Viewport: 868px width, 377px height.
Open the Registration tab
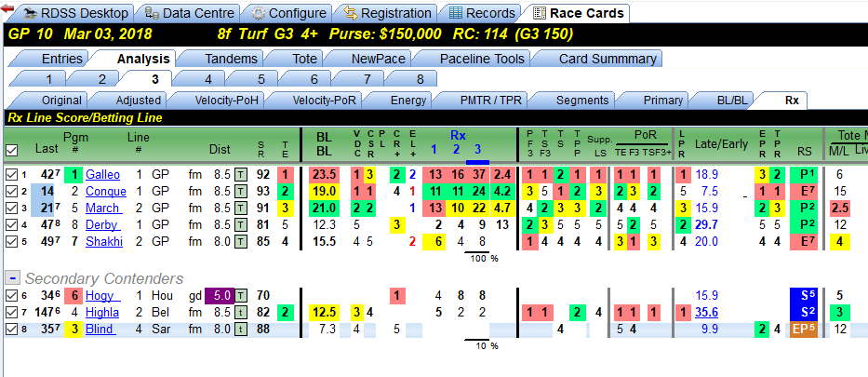[386, 13]
